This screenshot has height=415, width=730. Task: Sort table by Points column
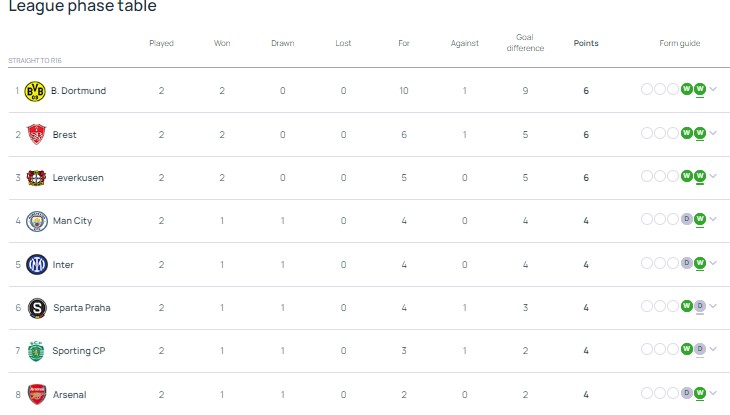[586, 43]
